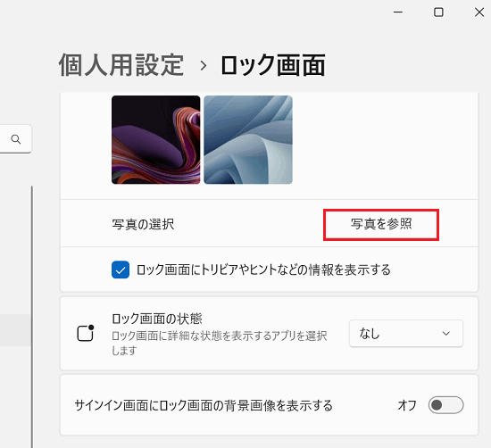Click the breadcrumb chevron after 個人用設定
The height and width of the screenshot is (448, 491).
(x=204, y=66)
